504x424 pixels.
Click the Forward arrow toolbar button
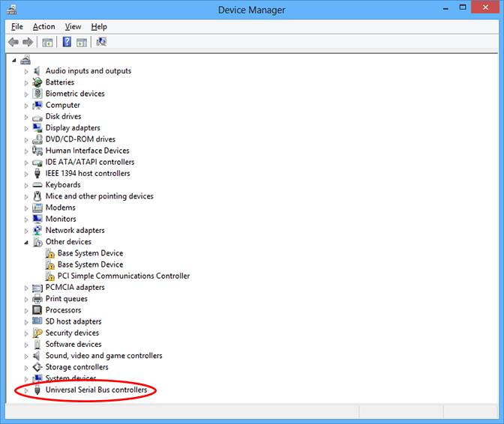(28, 42)
